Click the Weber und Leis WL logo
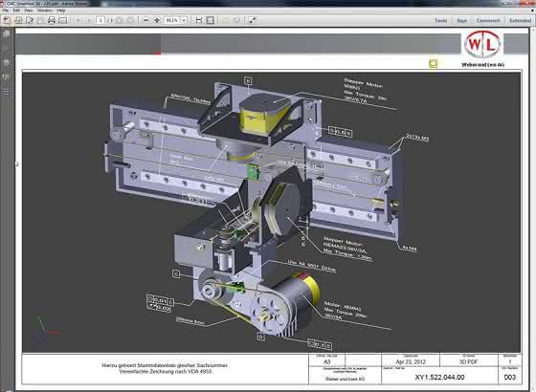 [482, 44]
